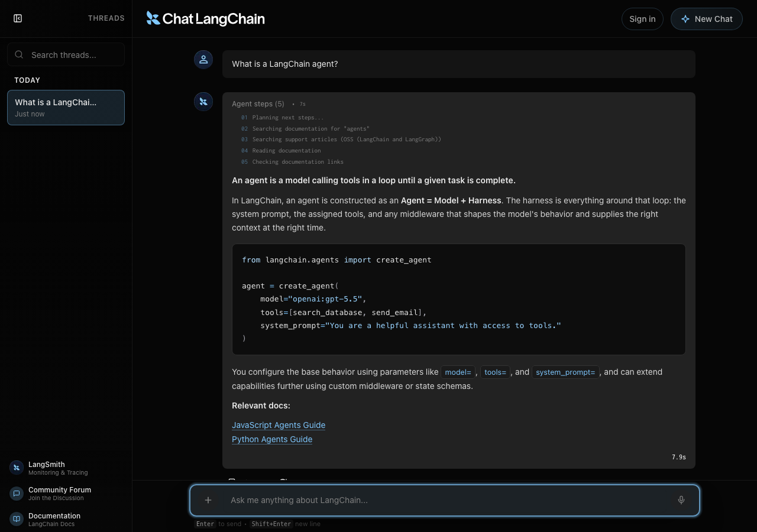The image size is (757, 532).
Task: Open the JavaScript Agents Guide link
Action: pyautogui.click(x=279, y=425)
